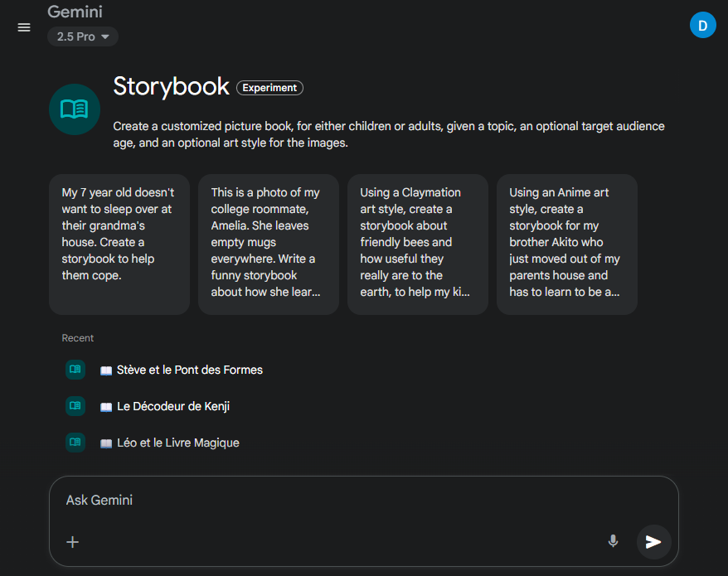This screenshot has height=576, width=728.
Task: Select the college roommate Amelia prompt card
Action: 269,244
